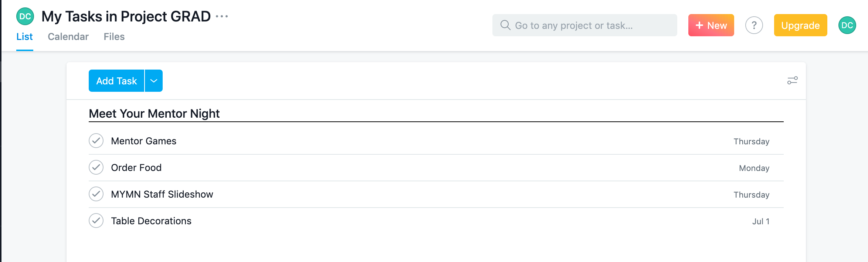Click the search magnifier icon
This screenshot has width=868, height=262.
point(505,25)
